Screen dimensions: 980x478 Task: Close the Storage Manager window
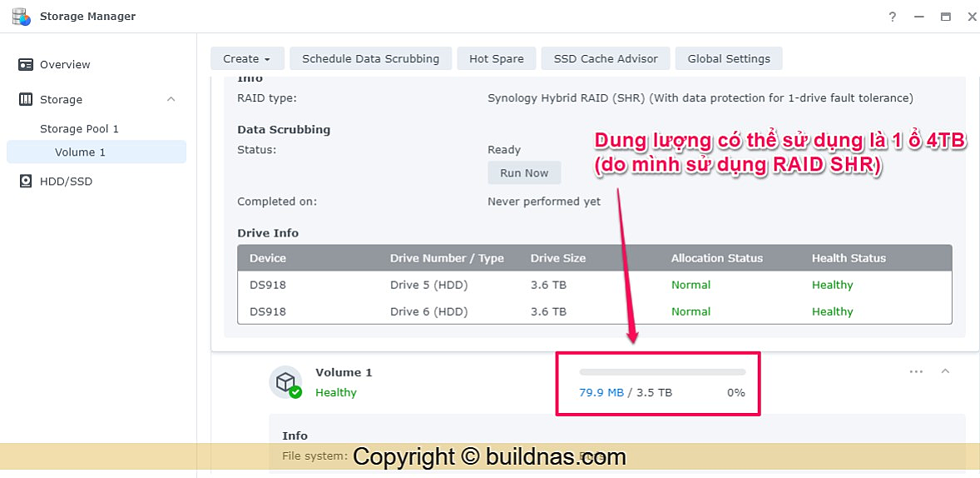pyautogui.click(x=972, y=17)
